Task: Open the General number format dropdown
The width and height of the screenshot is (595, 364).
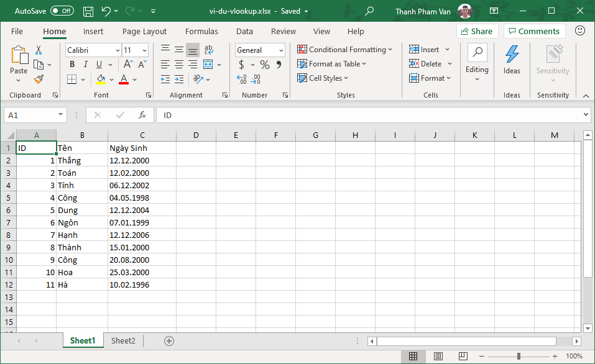Action: pos(281,50)
